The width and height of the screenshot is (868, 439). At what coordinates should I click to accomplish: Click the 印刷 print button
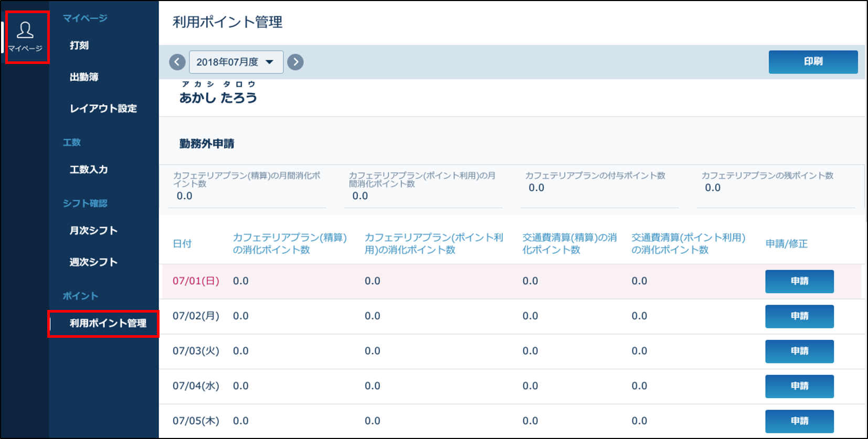pos(813,62)
